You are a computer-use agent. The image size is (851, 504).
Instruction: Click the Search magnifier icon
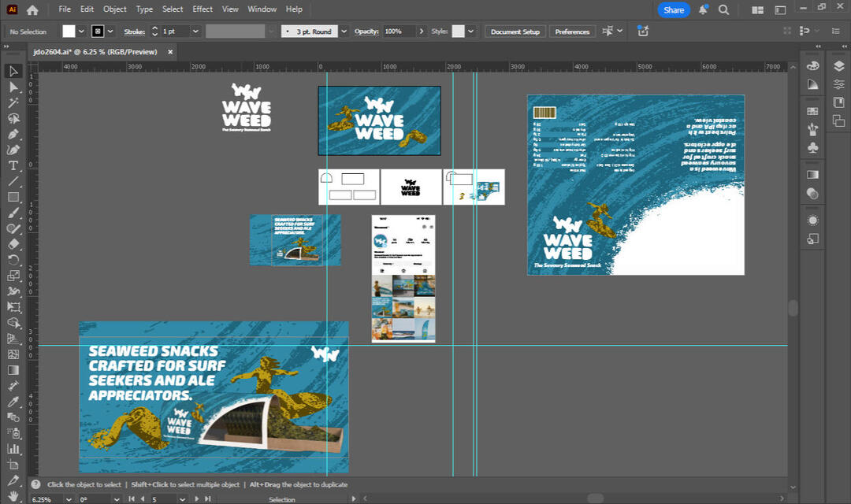[723, 9]
